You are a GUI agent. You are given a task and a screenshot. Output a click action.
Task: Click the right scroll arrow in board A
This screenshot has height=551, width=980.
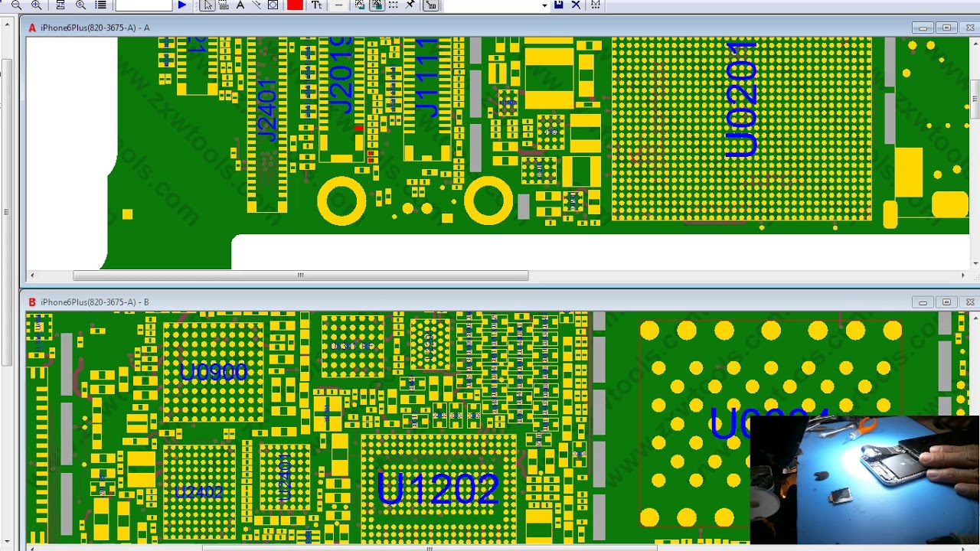point(963,275)
